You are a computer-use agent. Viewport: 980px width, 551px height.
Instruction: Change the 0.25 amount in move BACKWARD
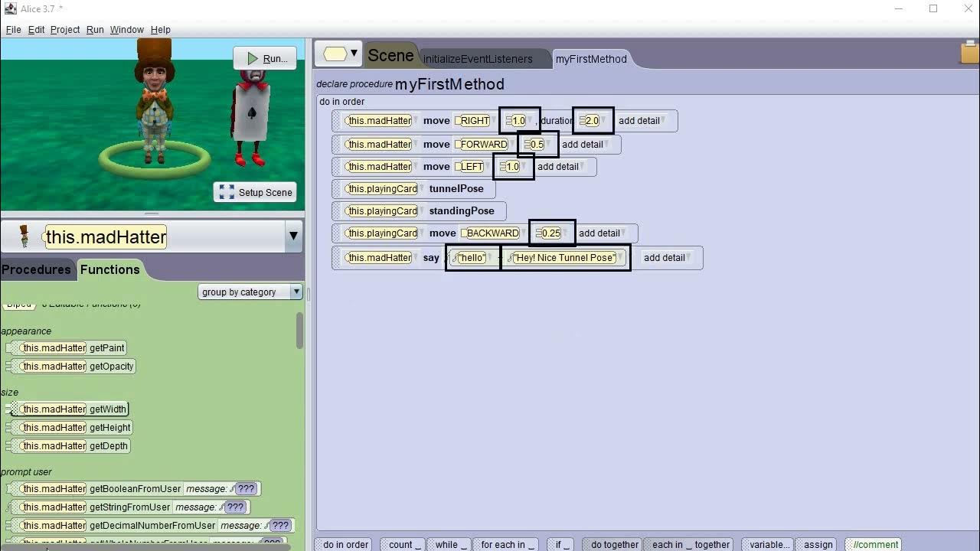coord(552,233)
